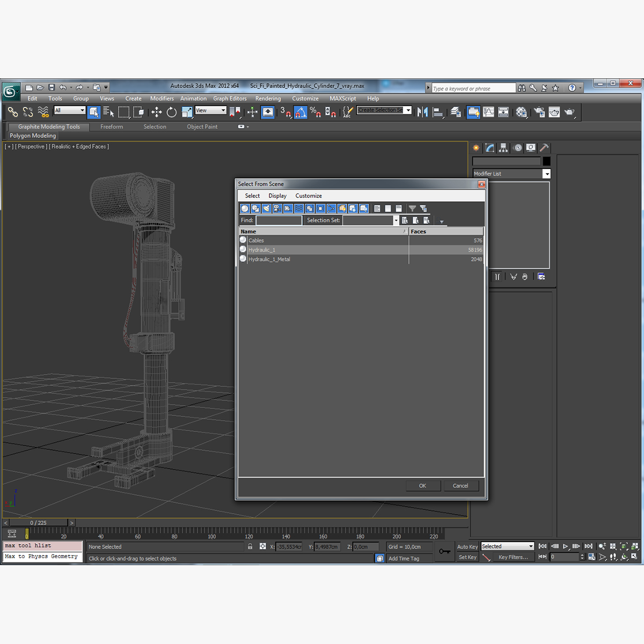Viewport: 644px width, 644px height.
Task: Click the Align tool icon
Action: [438, 112]
